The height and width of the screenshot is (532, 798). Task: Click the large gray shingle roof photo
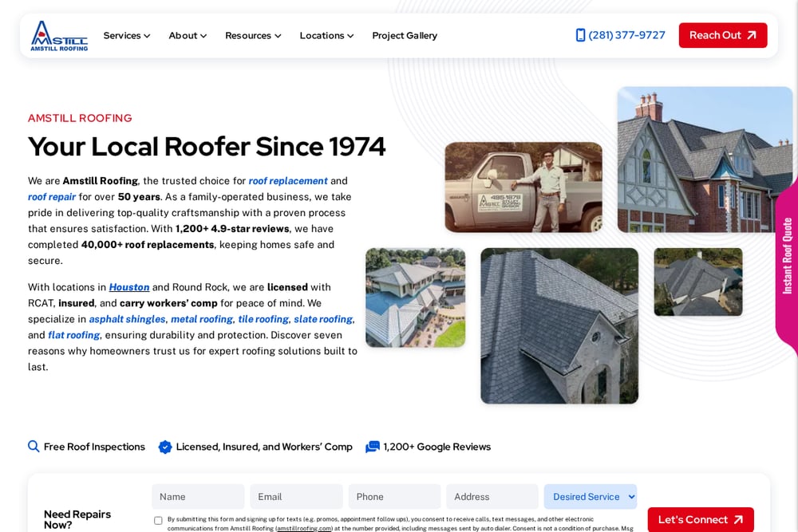[x=559, y=326]
